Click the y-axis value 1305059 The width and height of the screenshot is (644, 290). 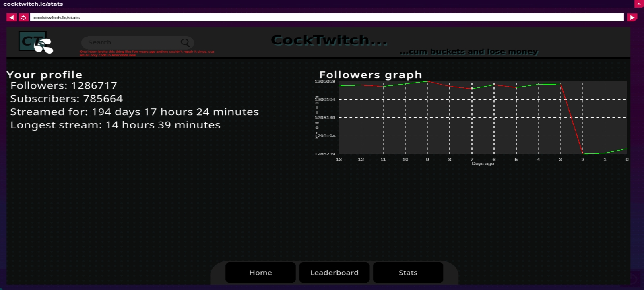(325, 81)
